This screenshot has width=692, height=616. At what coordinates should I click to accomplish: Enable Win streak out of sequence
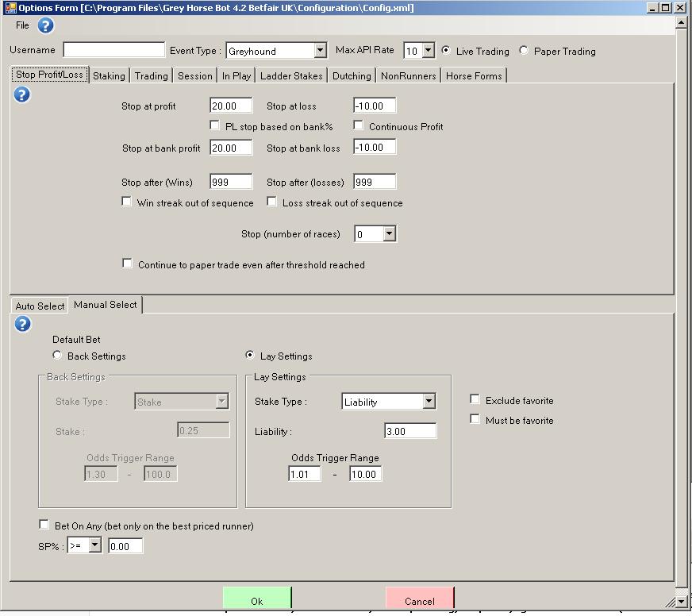click(x=127, y=202)
